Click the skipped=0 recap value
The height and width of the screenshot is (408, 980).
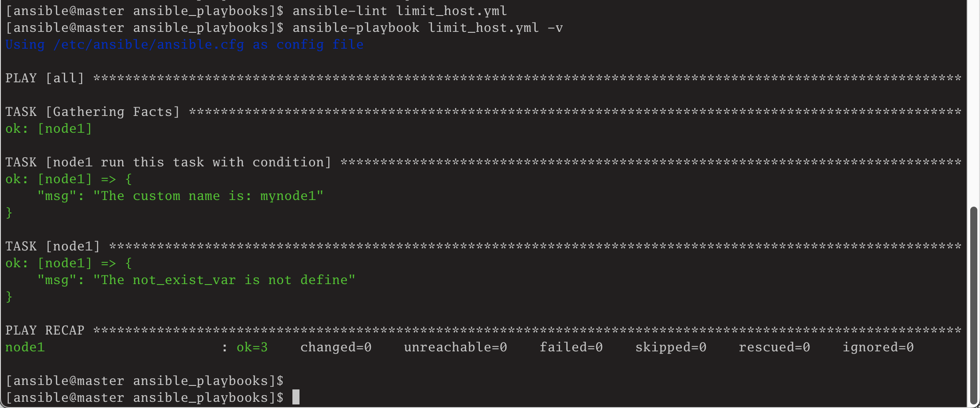(x=671, y=347)
